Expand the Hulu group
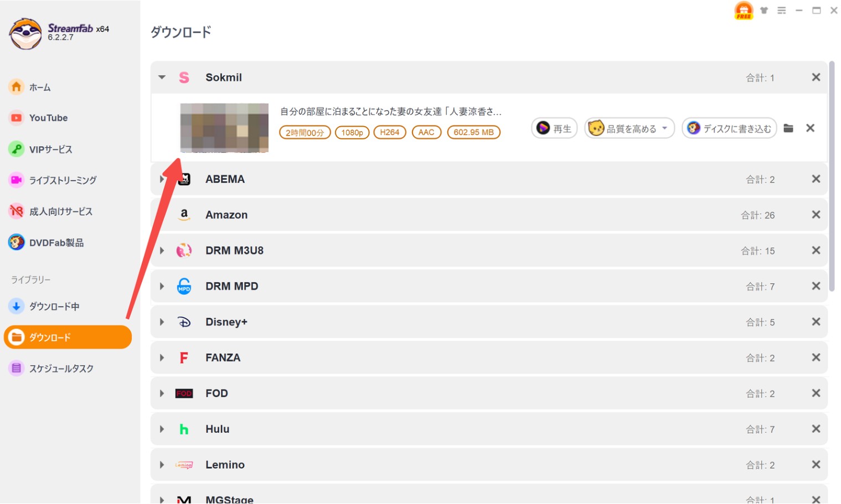This screenshot has width=841, height=504. (162, 429)
